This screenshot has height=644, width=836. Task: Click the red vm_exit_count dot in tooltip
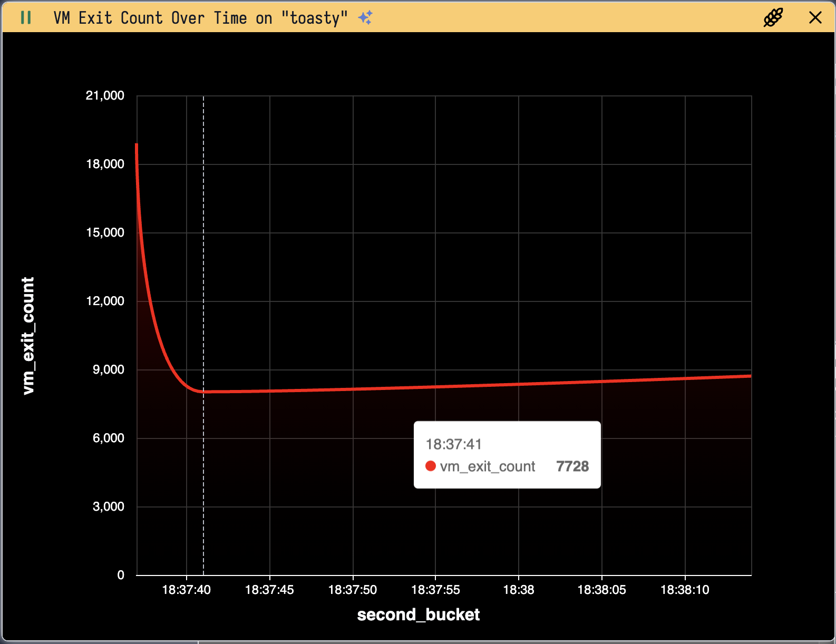[x=431, y=466]
